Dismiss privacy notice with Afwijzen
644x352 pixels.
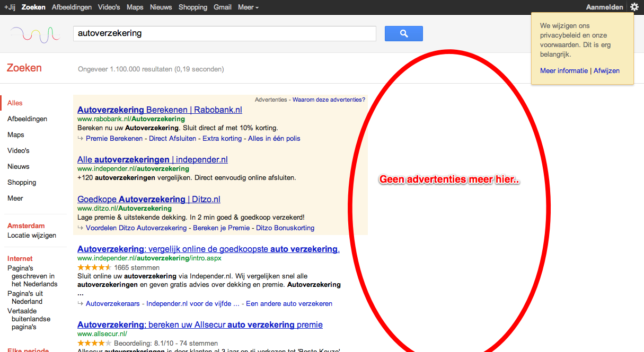pos(606,70)
